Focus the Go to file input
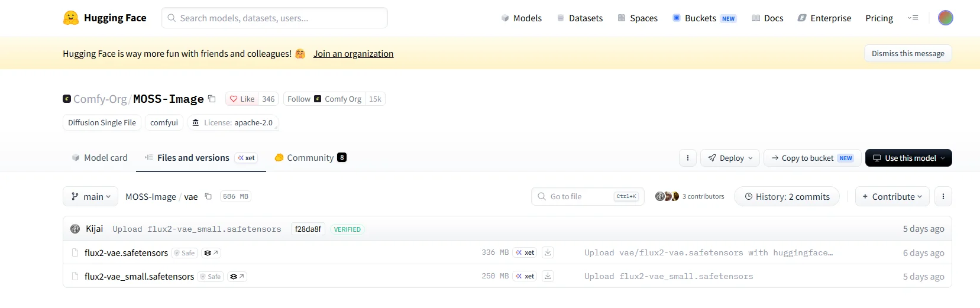 coord(588,196)
